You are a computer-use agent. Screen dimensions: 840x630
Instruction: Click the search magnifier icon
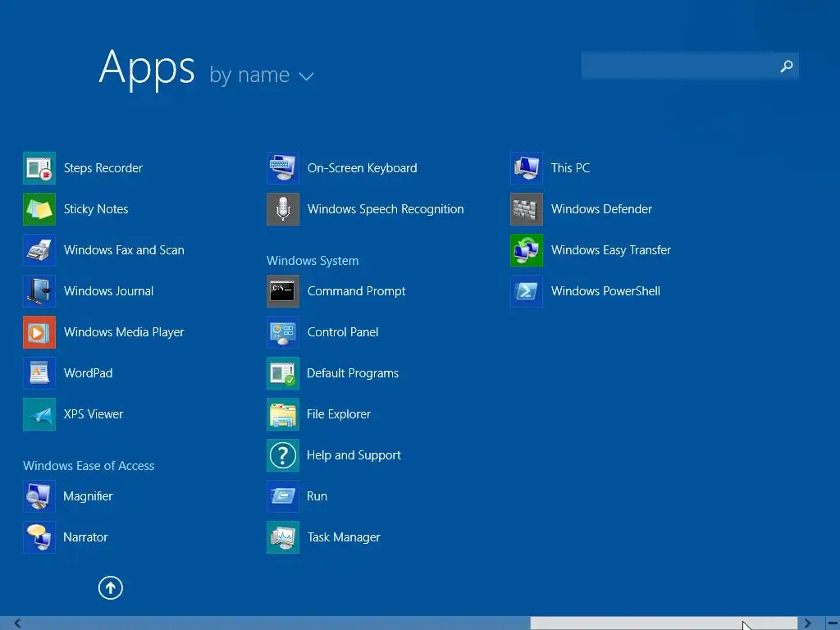tap(787, 66)
